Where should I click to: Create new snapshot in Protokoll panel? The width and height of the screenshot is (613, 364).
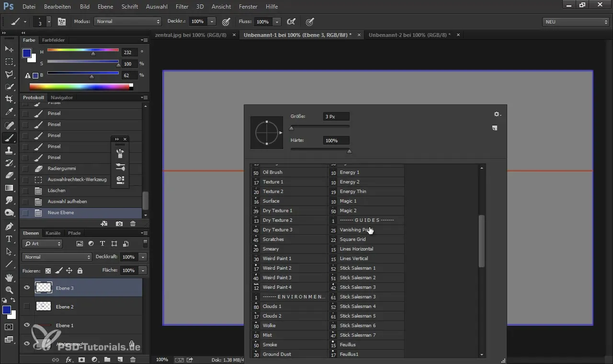(119, 224)
